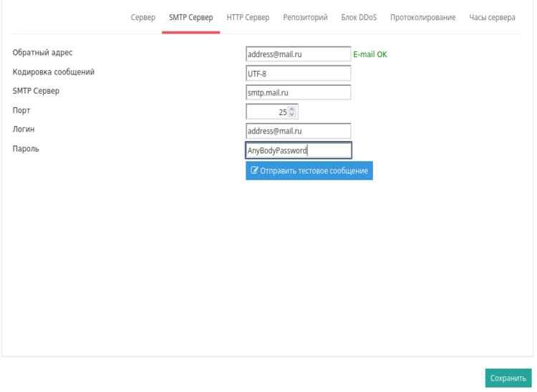Click the edit icon on test message button
537x392 pixels.
(254, 171)
